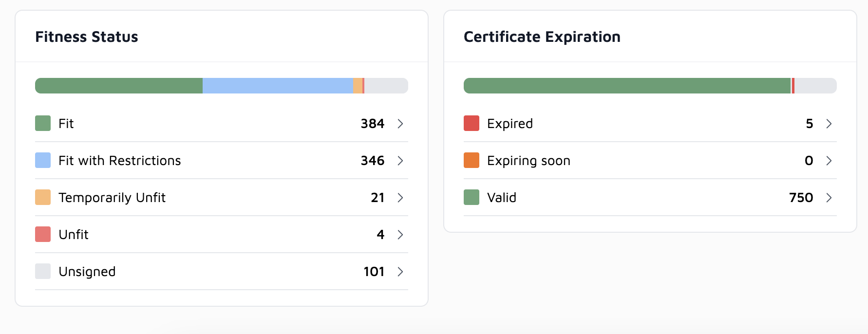Expand the Unfit row details

coord(400,235)
